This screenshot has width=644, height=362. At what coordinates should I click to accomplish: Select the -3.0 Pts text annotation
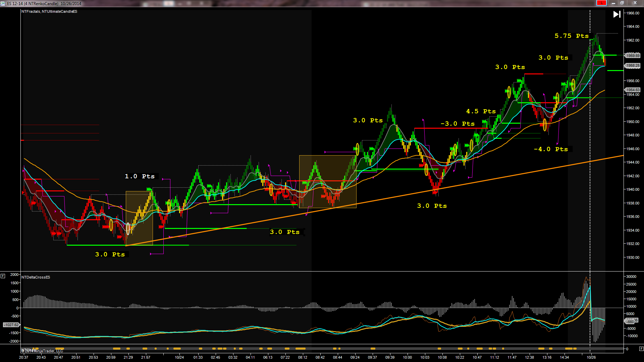coord(458,124)
